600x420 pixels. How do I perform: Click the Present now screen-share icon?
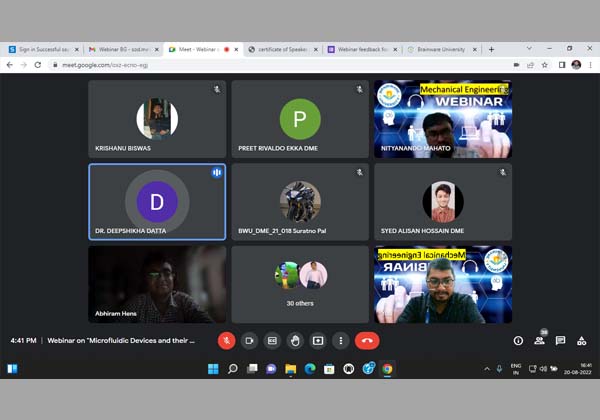[x=318, y=340]
